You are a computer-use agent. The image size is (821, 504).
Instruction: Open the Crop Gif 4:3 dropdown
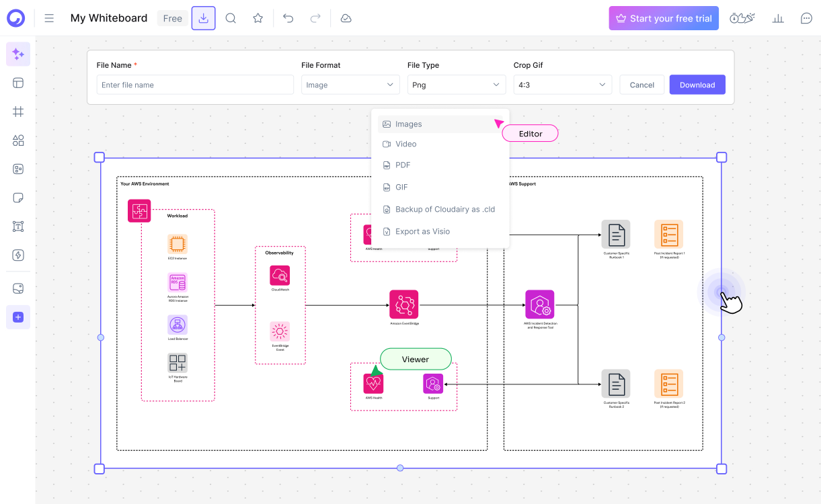(562, 85)
